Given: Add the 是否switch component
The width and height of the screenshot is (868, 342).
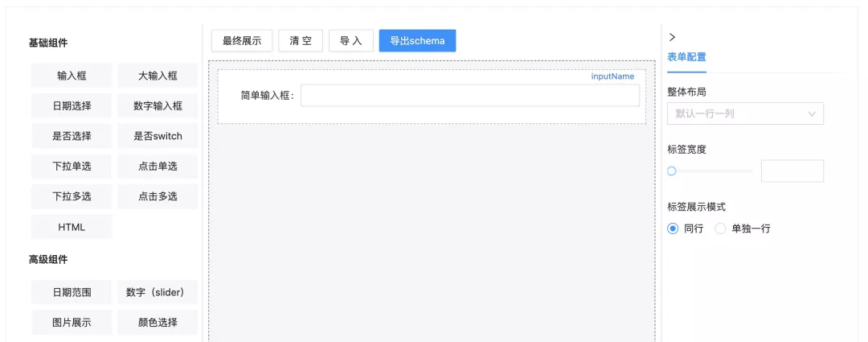Looking at the screenshot, I should (158, 136).
